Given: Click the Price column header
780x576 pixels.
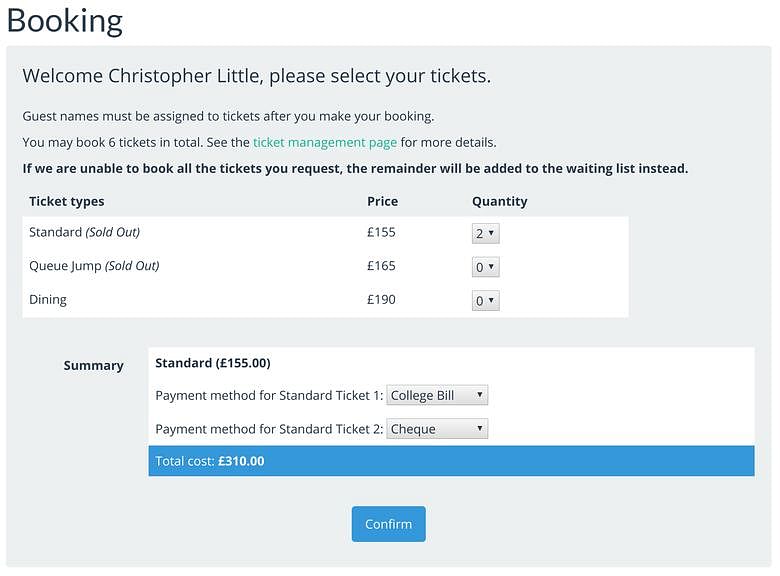Looking at the screenshot, I should 382,201.
